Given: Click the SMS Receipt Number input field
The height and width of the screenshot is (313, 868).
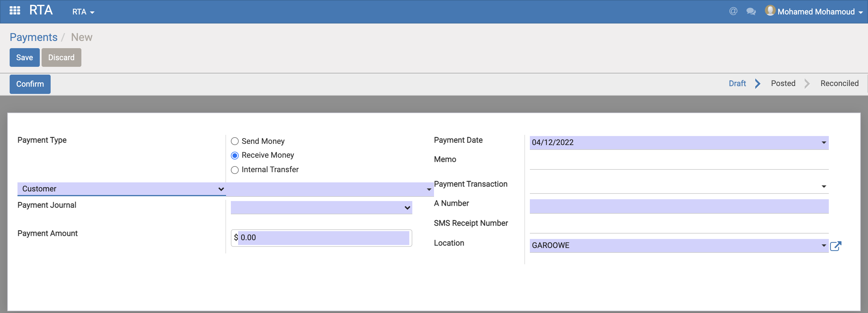Looking at the screenshot, I should click(679, 226).
